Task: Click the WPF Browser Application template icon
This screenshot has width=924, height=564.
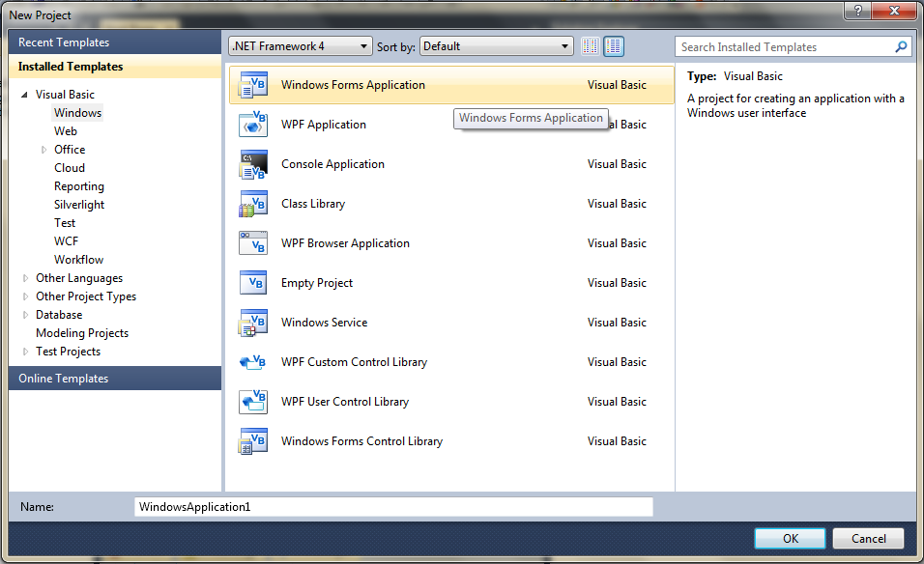Action: pos(253,243)
